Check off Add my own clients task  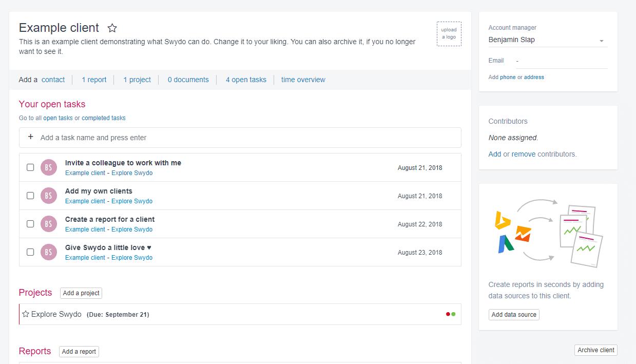pyautogui.click(x=30, y=196)
